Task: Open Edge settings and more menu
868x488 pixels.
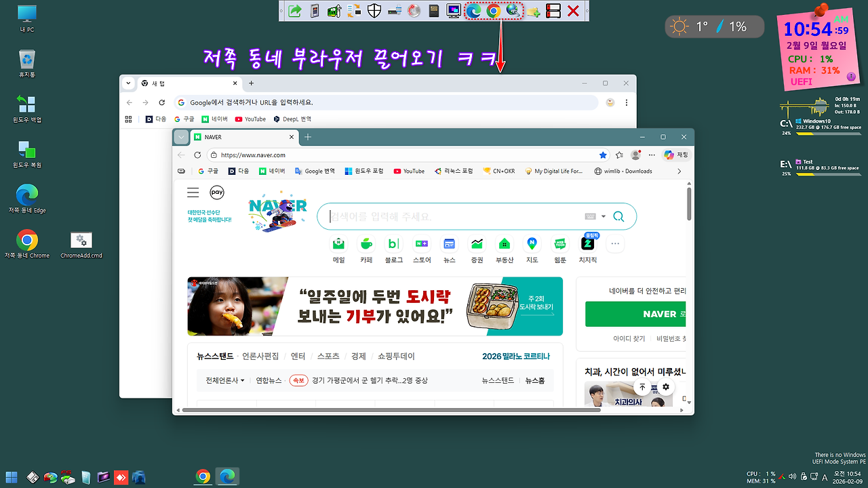Action: click(x=651, y=155)
